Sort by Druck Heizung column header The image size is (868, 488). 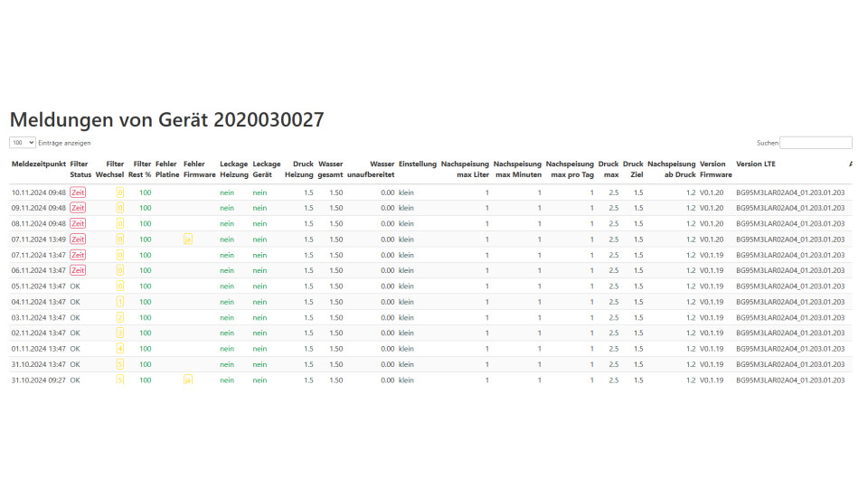tap(299, 169)
